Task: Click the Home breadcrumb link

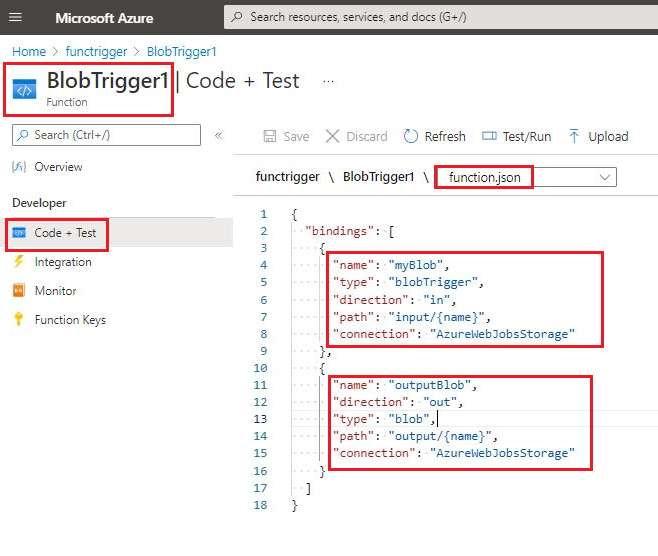Action: click(29, 52)
